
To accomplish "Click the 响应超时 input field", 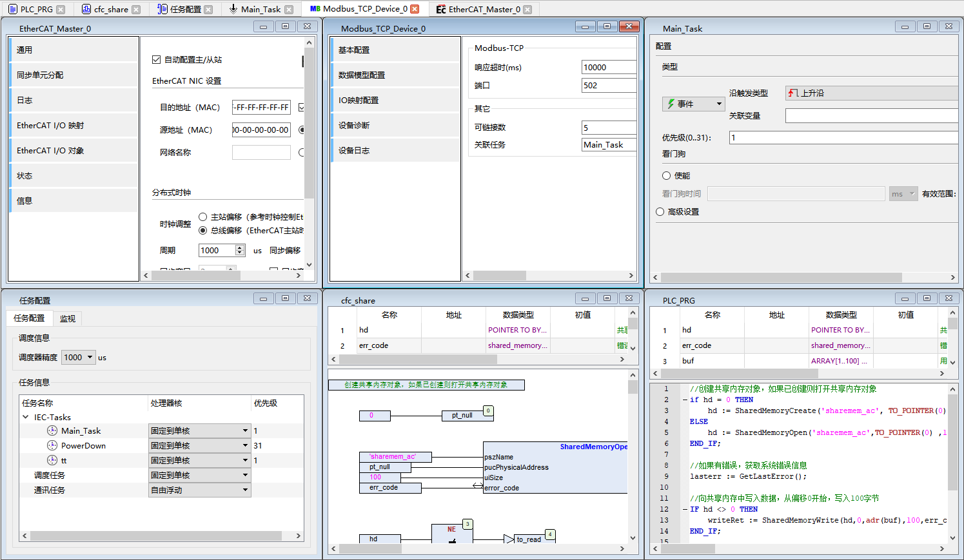I will click(x=609, y=67).
